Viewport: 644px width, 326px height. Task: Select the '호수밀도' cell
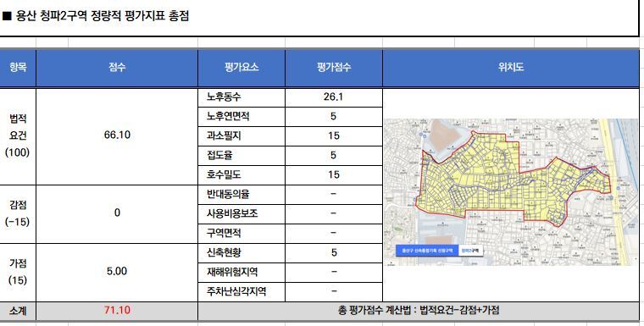click(x=241, y=175)
